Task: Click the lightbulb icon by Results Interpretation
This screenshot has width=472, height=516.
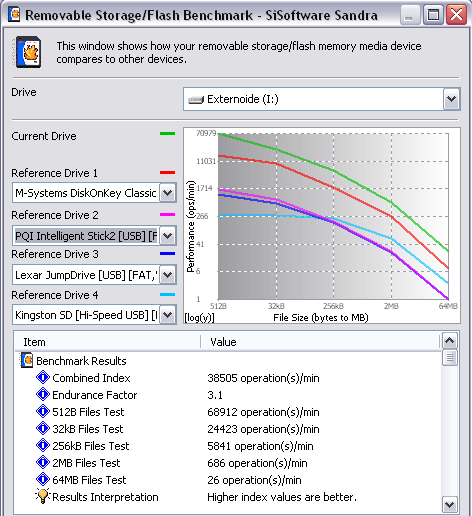Action: [43, 496]
